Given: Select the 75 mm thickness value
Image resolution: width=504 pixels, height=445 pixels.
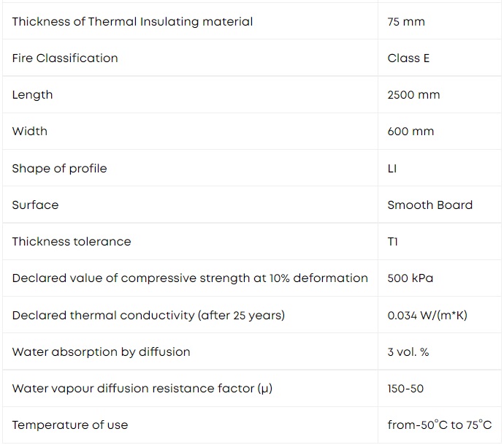Looking at the screenshot, I should point(406,22).
